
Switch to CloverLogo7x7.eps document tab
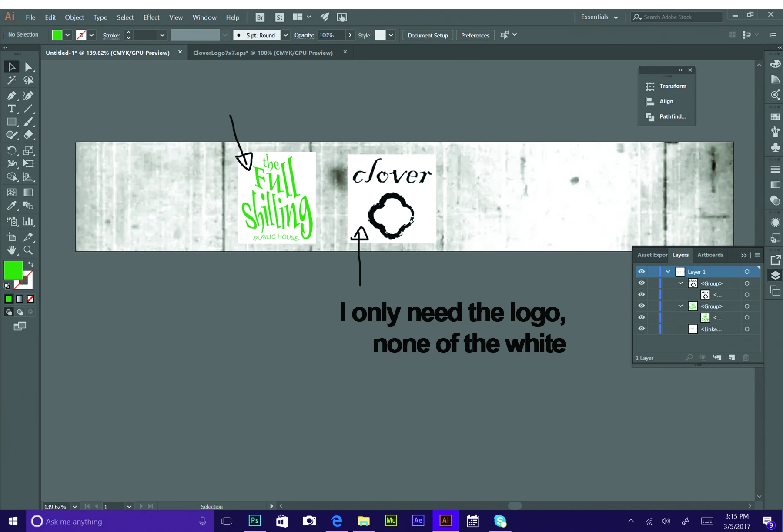[263, 53]
